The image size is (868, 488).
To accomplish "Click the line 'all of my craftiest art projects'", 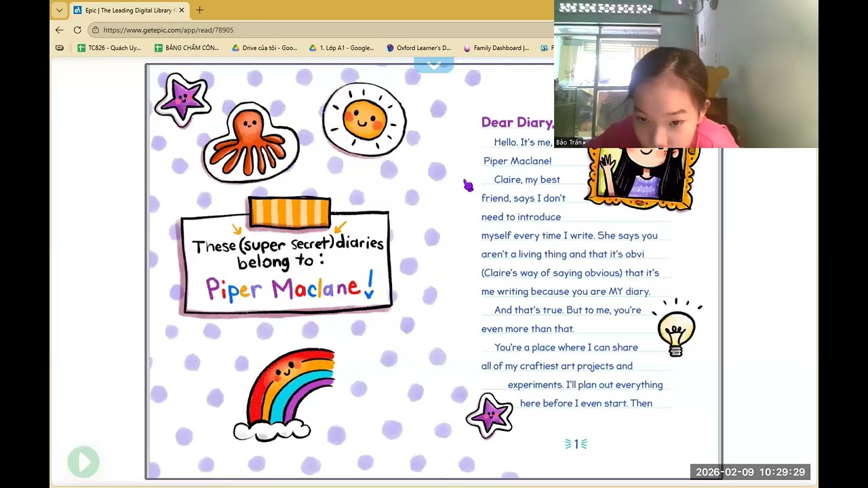I will tap(557, 366).
